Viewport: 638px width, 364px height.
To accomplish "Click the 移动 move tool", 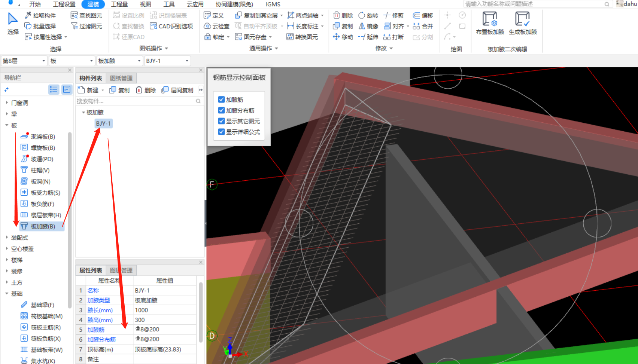I will (343, 37).
